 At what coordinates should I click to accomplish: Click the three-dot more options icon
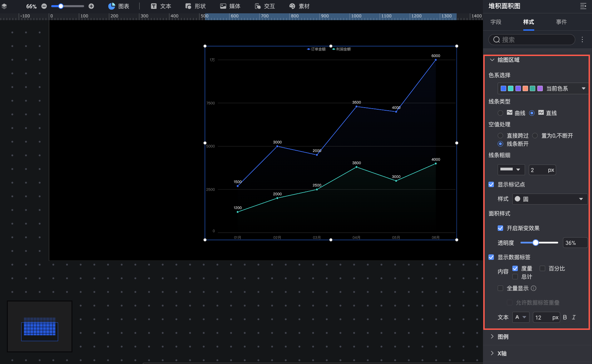(582, 40)
